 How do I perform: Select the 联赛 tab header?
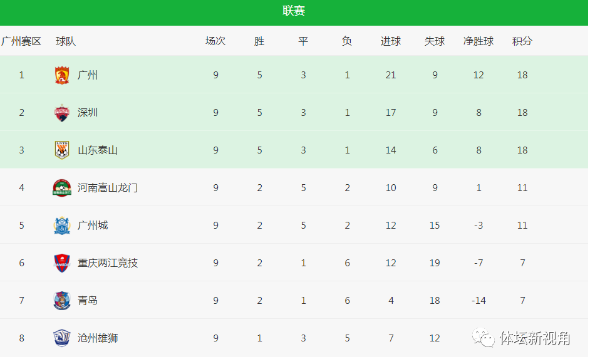coord(294,11)
